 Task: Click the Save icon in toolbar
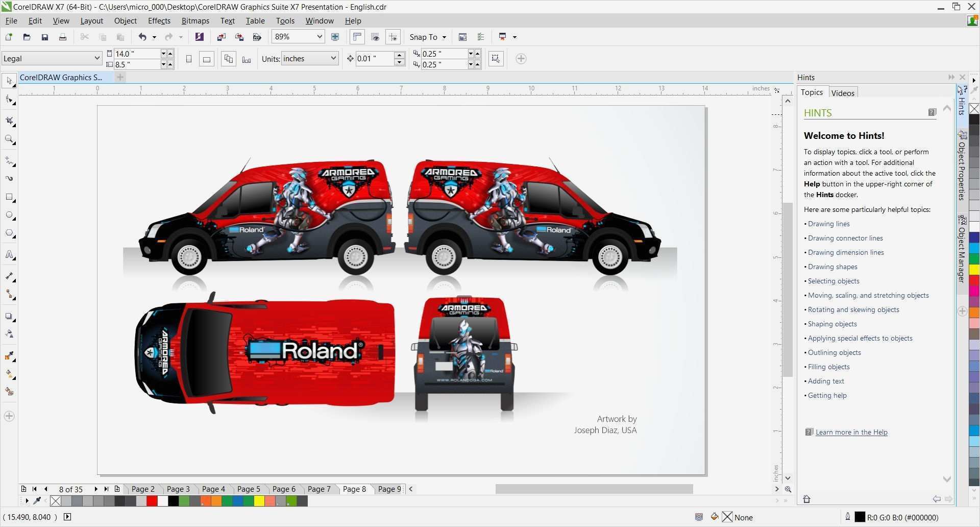coord(45,37)
